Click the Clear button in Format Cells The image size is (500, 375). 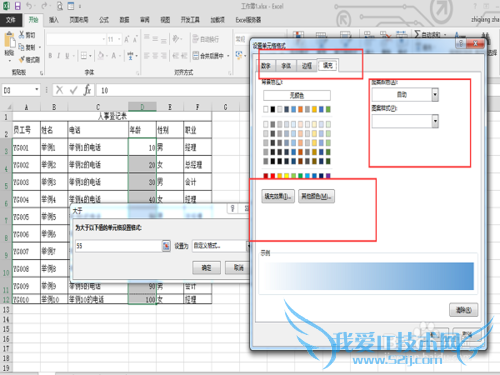(463, 310)
